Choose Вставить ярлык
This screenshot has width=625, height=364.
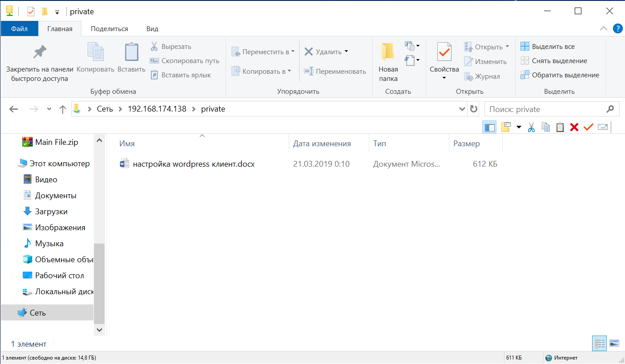click(x=181, y=75)
